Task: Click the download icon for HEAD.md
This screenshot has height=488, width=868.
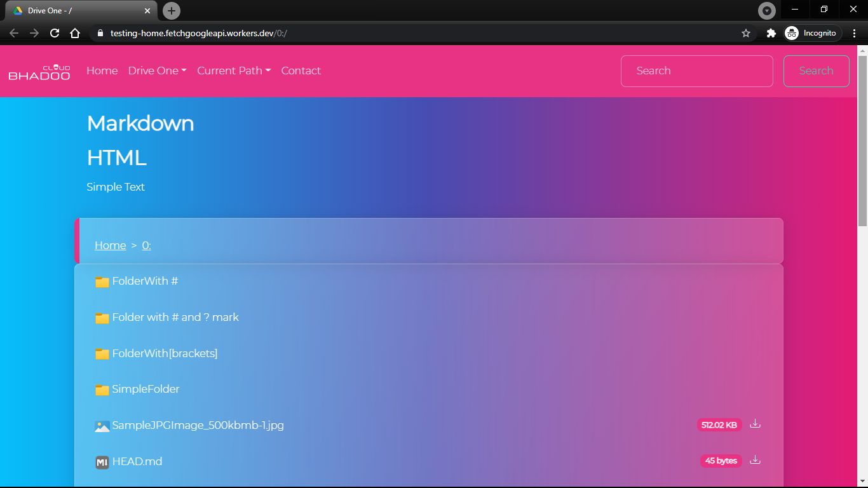Action: coord(755,460)
